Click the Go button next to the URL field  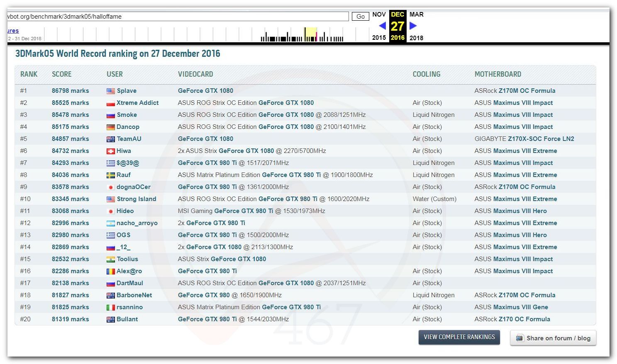coord(361,17)
